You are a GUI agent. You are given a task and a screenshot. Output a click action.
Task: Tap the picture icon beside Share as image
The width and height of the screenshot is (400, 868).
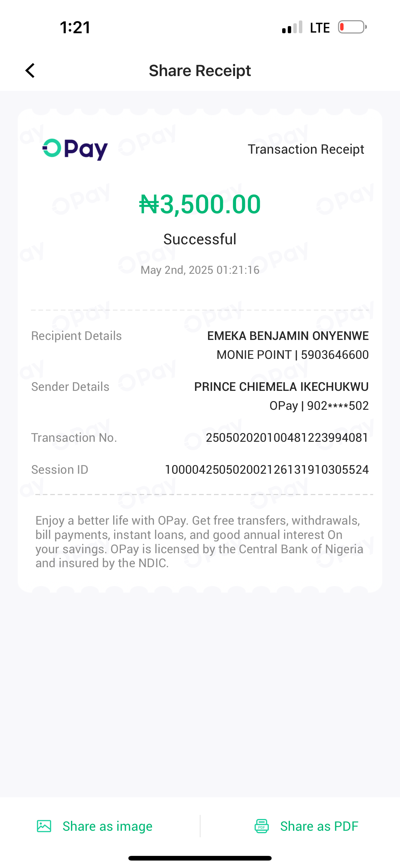coord(44,826)
